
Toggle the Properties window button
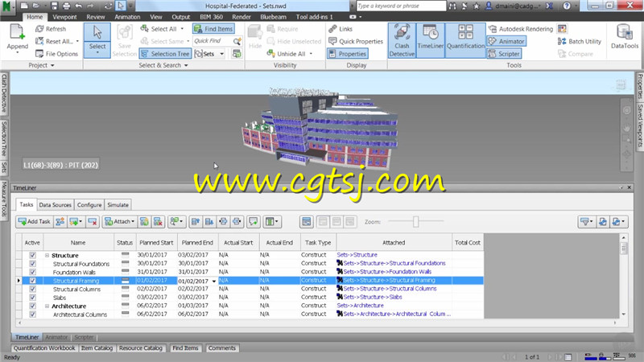pyautogui.click(x=348, y=54)
